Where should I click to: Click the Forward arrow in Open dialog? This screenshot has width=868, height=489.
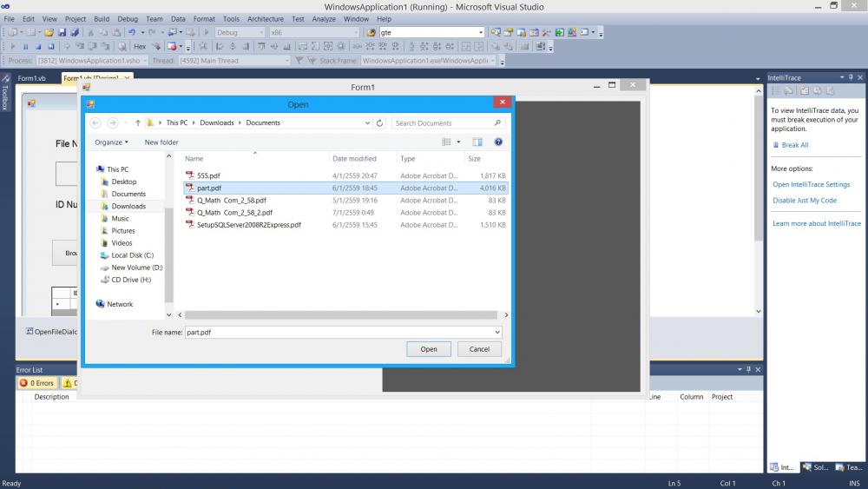112,123
